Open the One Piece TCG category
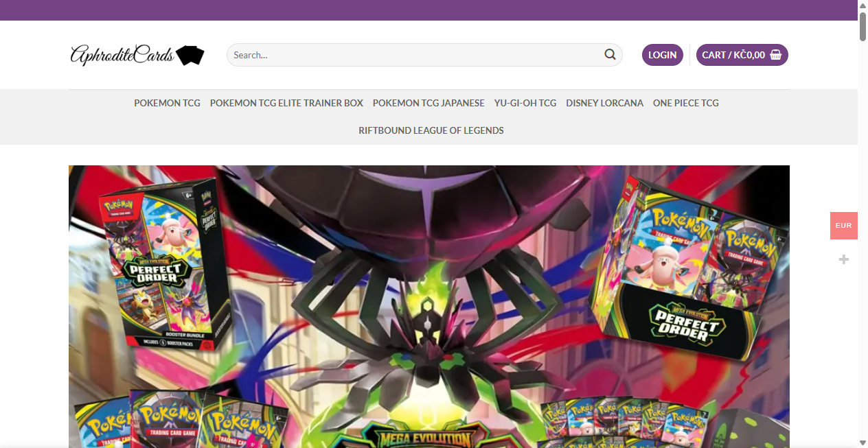The width and height of the screenshot is (868, 448). click(x=685, y=103)
